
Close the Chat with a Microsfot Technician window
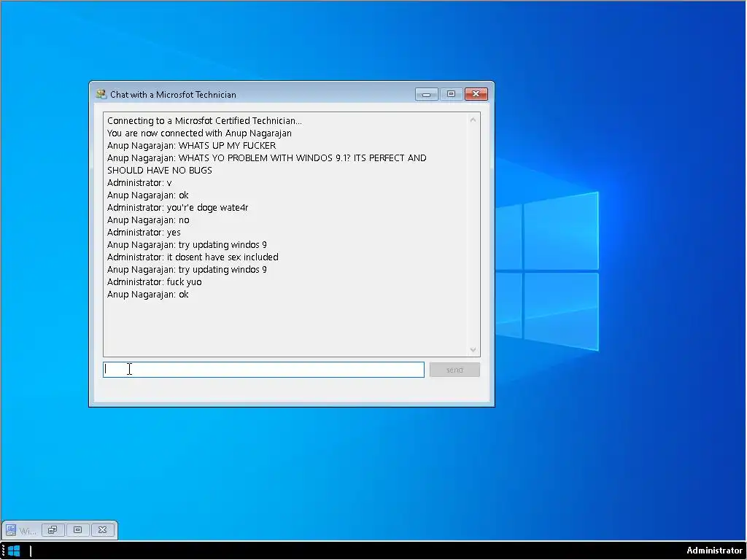(x=476, y=94)
